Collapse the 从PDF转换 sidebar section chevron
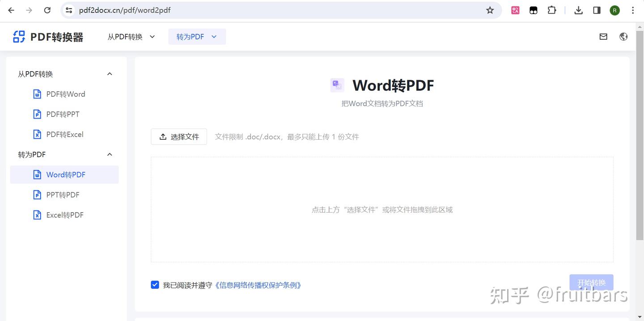Image resolution: width=644 pixels, height=321 pixels. [x=110, y=74]
